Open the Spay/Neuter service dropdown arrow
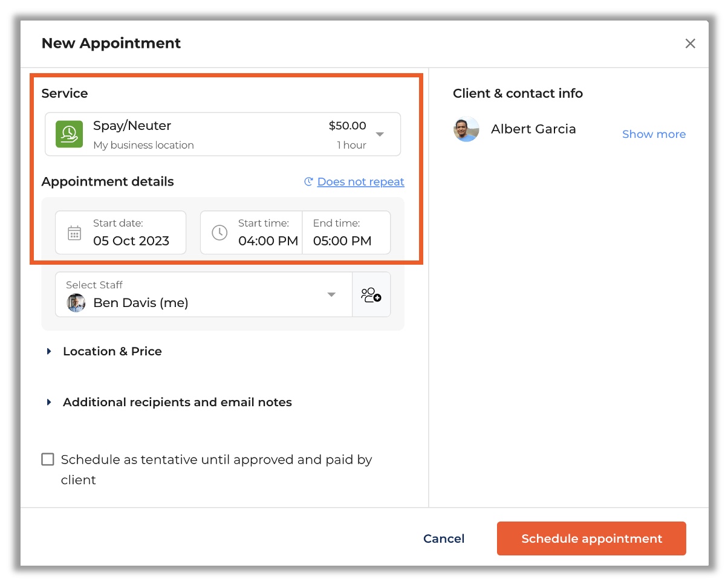This screenshot has width=728, height=585. (x=380, y=134)
